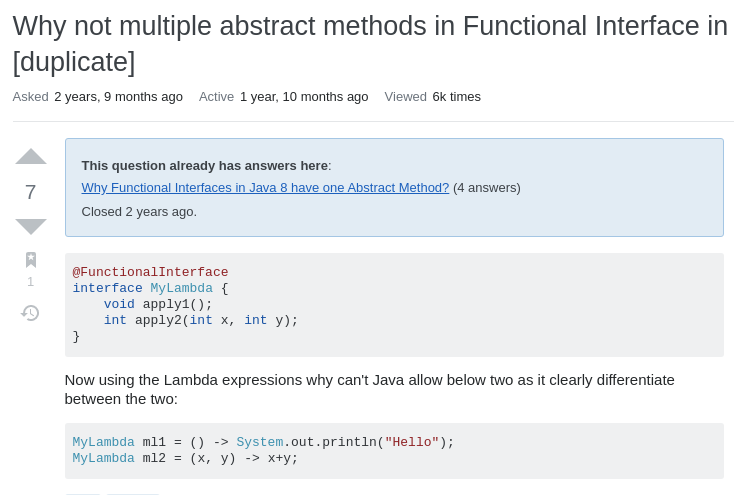Click the 'Active 1 year, 10 months ago' date
This screenshot has width=734, height=495.
pyautogui.click(x=303, y=97)
